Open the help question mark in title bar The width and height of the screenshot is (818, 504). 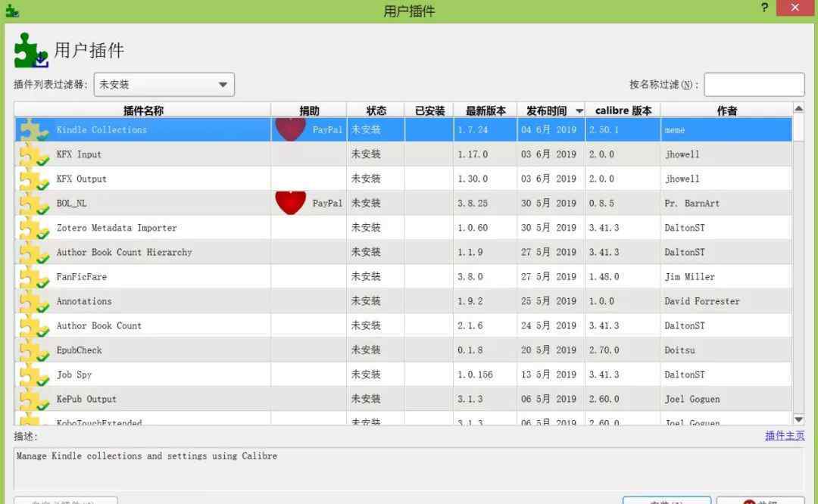pos(764,8)
